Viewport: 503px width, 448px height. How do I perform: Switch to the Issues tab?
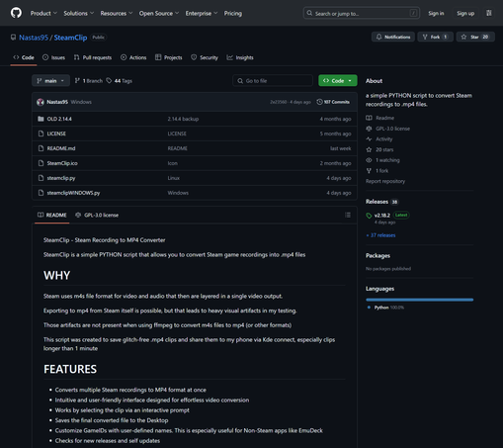click(53, 57)
